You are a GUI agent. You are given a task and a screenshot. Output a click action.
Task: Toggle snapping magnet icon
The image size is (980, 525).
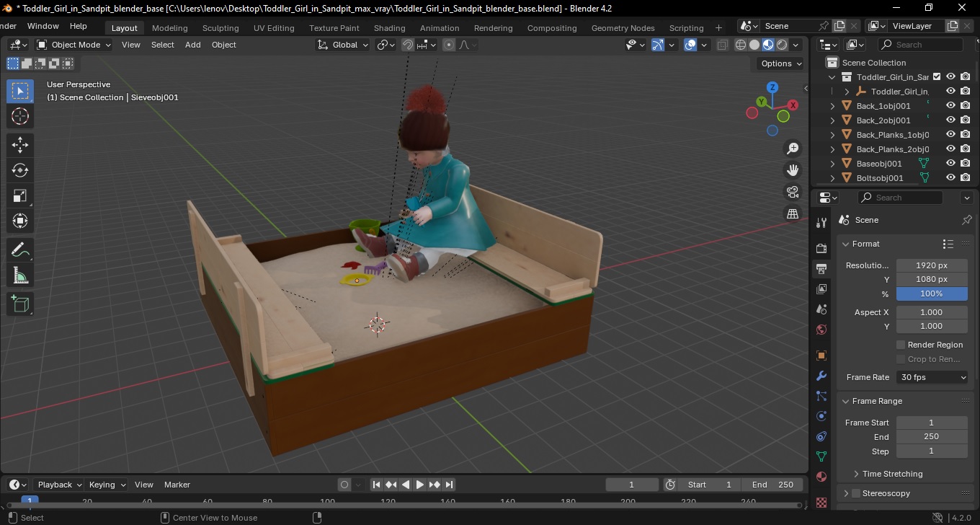(x=407, y=45)
